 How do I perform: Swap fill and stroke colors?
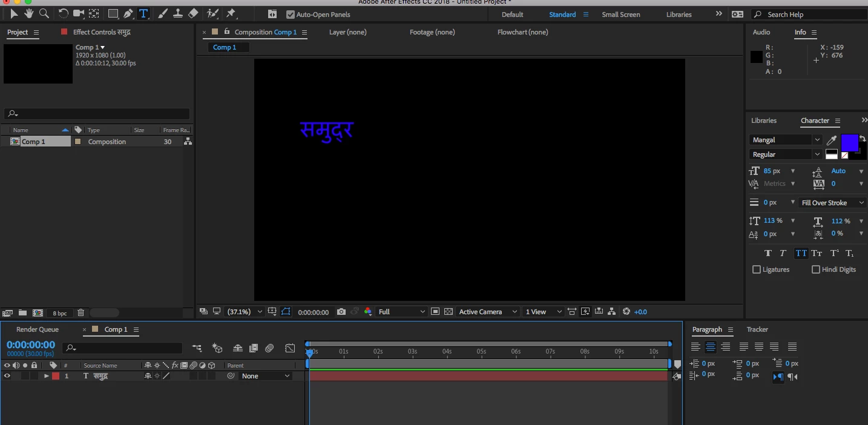(x=863, y=139)
